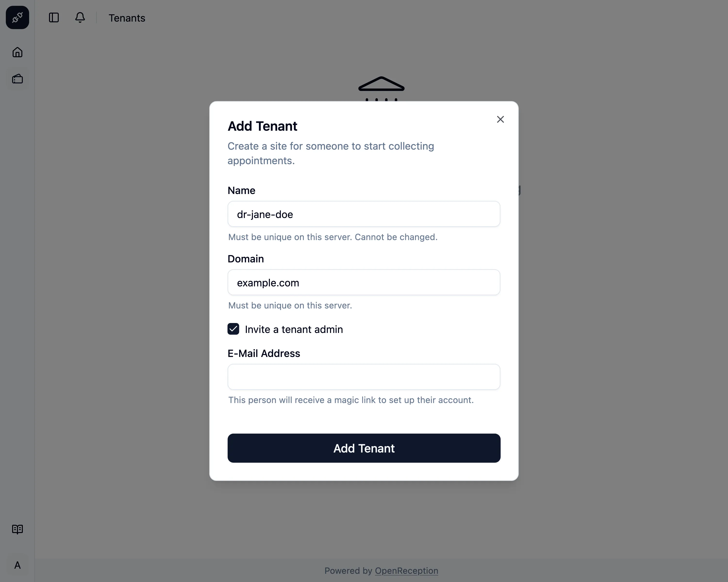Follow the OpenReception footer link
The image size is (728, 582).
[406, 571]
